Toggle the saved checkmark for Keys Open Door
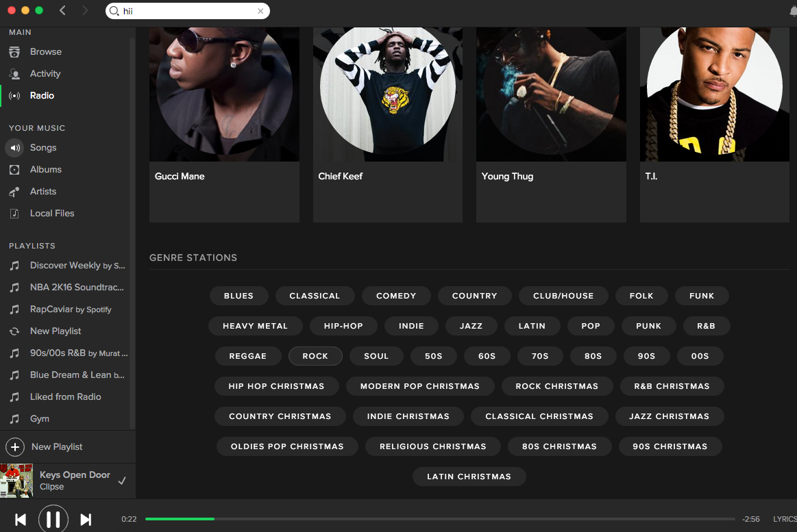 pyautogui.click(x=122, y=481)
